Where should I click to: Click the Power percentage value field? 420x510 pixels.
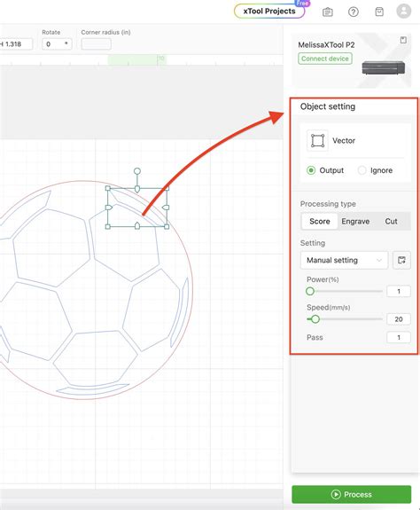(399, 291)
